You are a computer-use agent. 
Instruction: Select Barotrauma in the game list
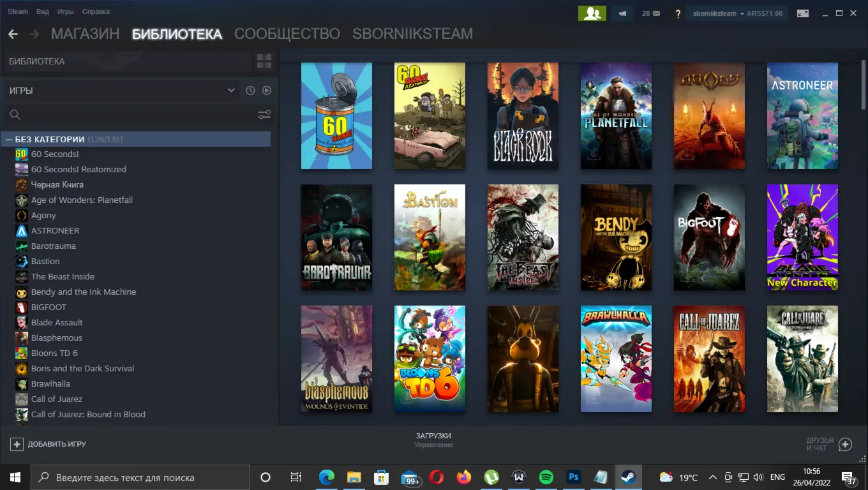54,246
